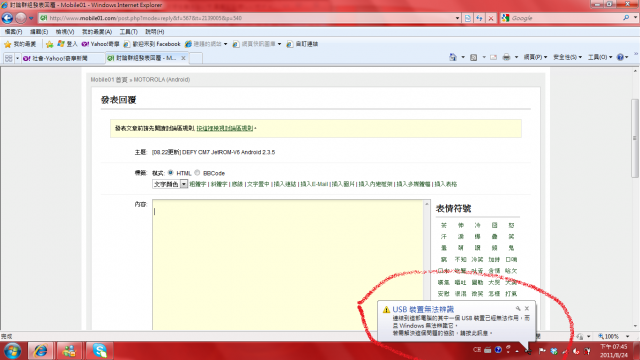Click the Feeds icon in command bar
The width and height of the screenshot is (640, 360).
(x=473, y=58)
